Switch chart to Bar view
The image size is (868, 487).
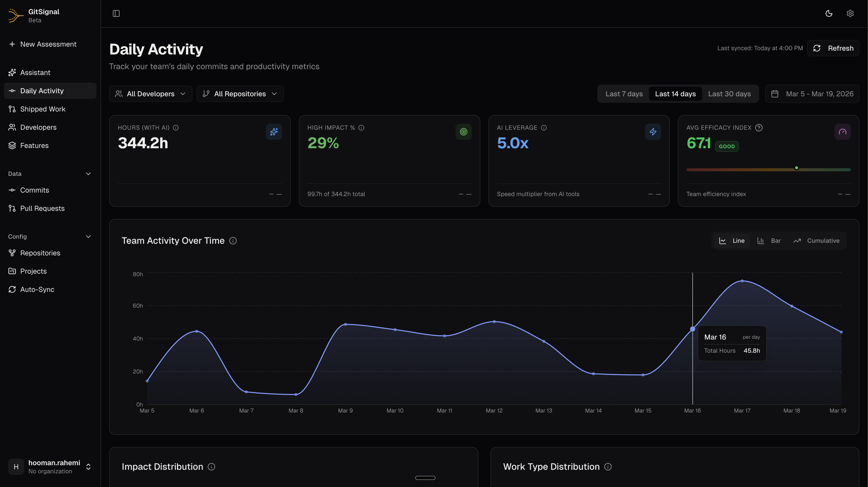(x=768, y=240)
